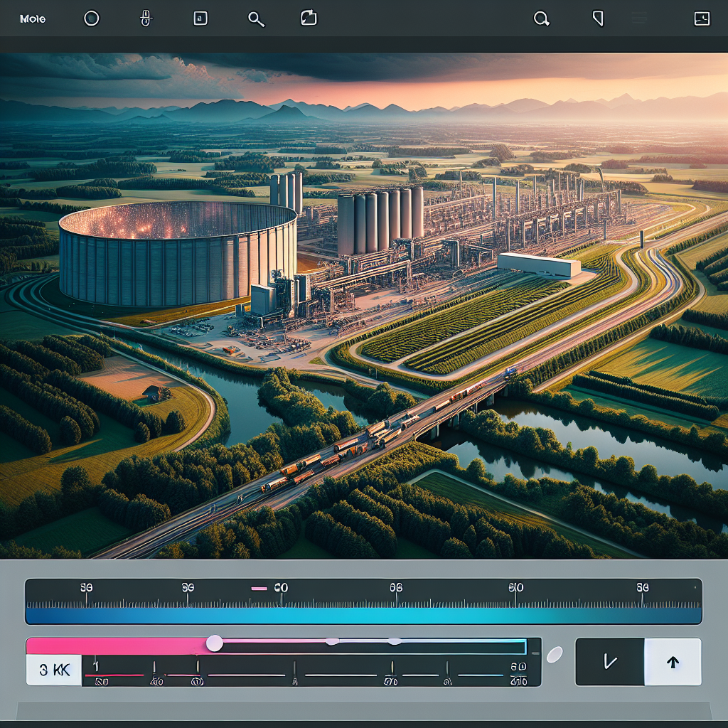Viewport: 728px width, 728px height.
Task: Click the 3 KK value field
Action: [x=53, y=670]
